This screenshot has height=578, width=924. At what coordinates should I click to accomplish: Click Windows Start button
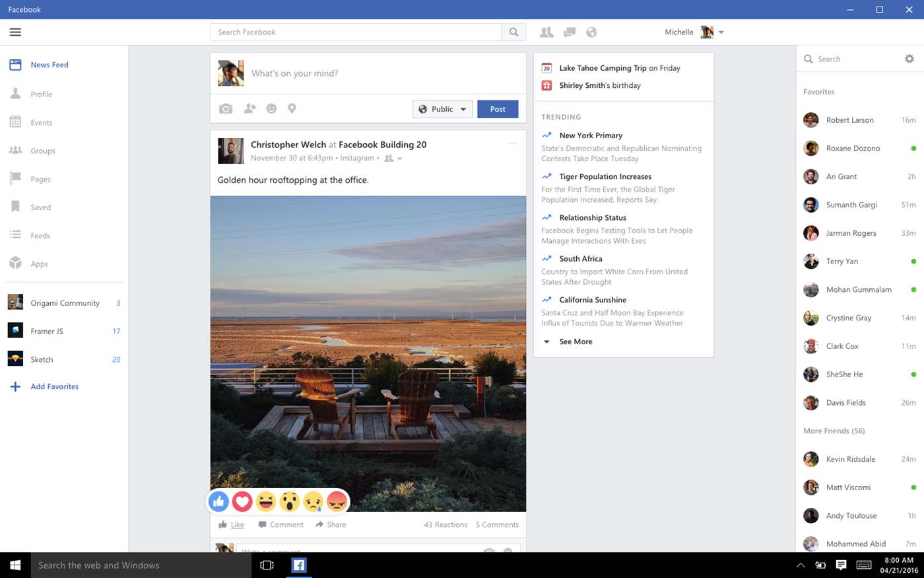click(x=15, y=565)
